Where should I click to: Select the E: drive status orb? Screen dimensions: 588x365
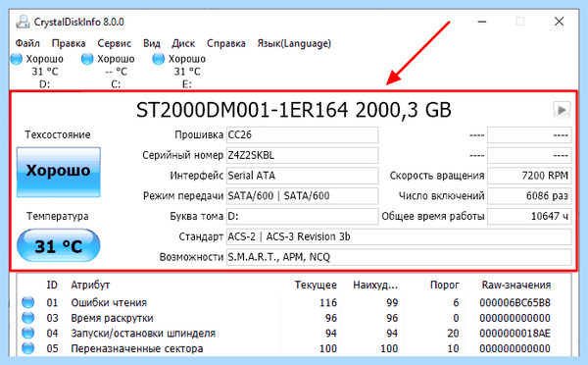[158, 59]
